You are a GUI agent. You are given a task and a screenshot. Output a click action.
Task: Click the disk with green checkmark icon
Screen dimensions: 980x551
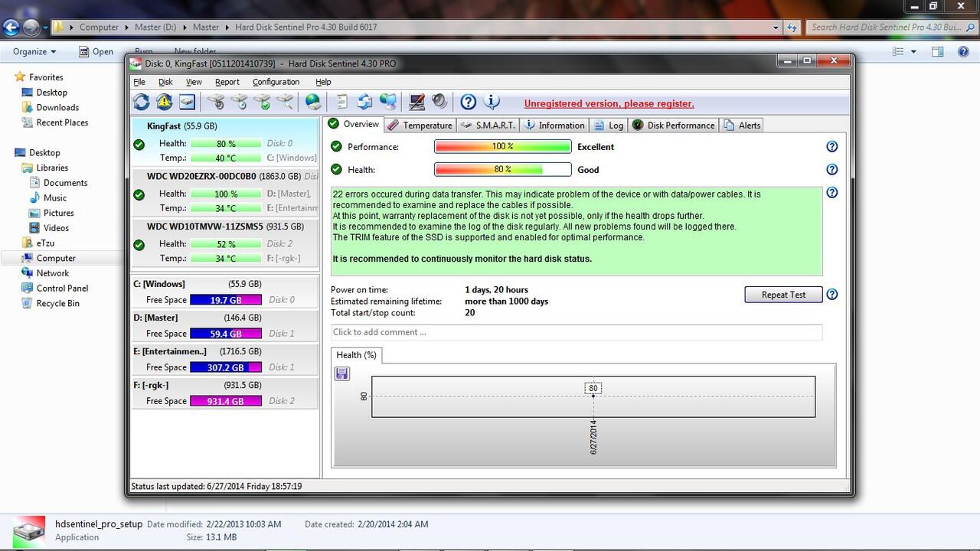click(x=262, y=102)
